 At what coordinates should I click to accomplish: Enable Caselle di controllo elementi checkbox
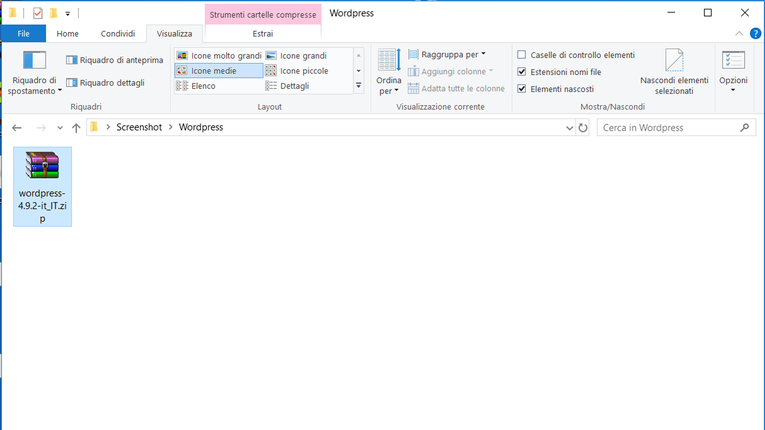pos(522,55)
